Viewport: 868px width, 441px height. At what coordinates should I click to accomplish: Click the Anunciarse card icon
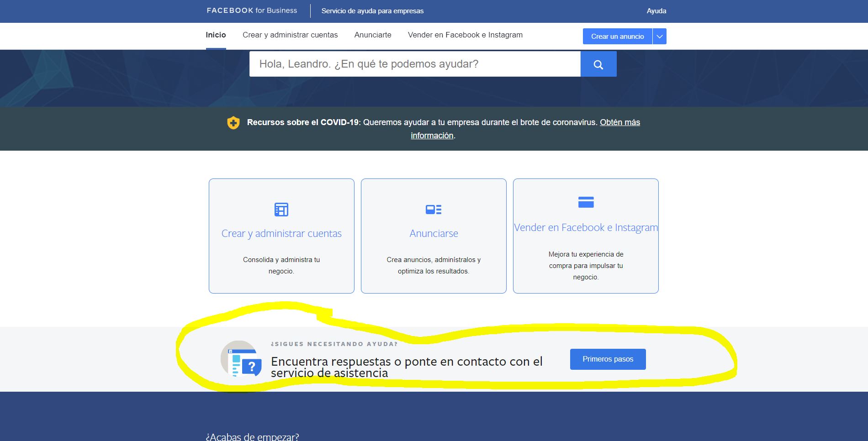tap(434, 210)
